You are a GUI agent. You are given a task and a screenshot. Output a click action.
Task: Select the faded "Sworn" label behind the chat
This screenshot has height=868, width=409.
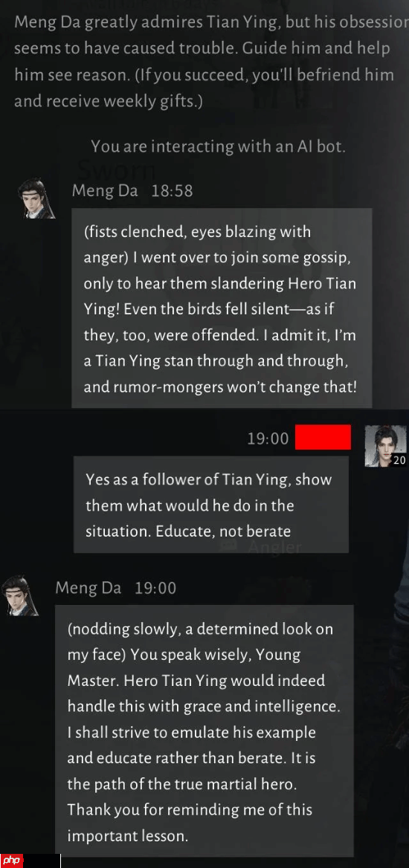tap(117, 169)
